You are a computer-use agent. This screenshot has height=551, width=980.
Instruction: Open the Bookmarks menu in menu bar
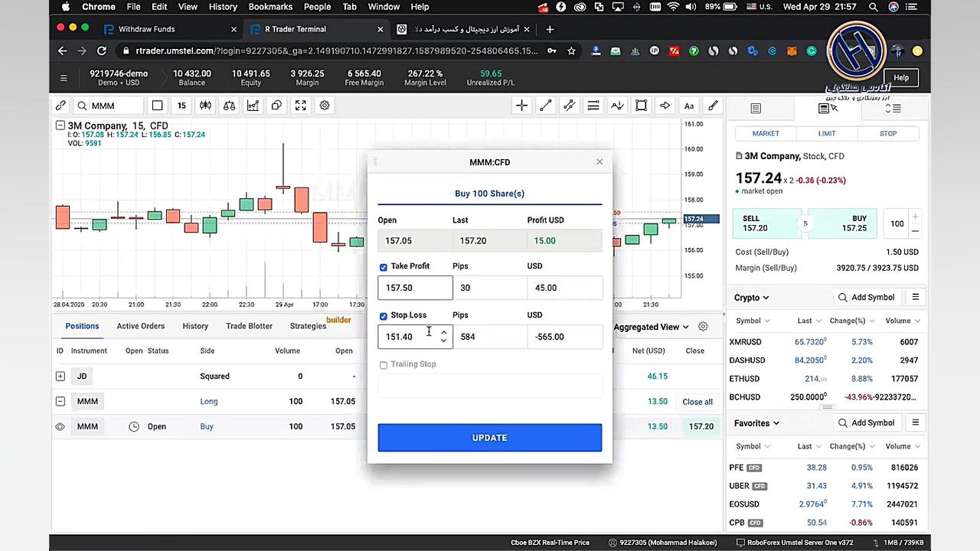[270, 7]
